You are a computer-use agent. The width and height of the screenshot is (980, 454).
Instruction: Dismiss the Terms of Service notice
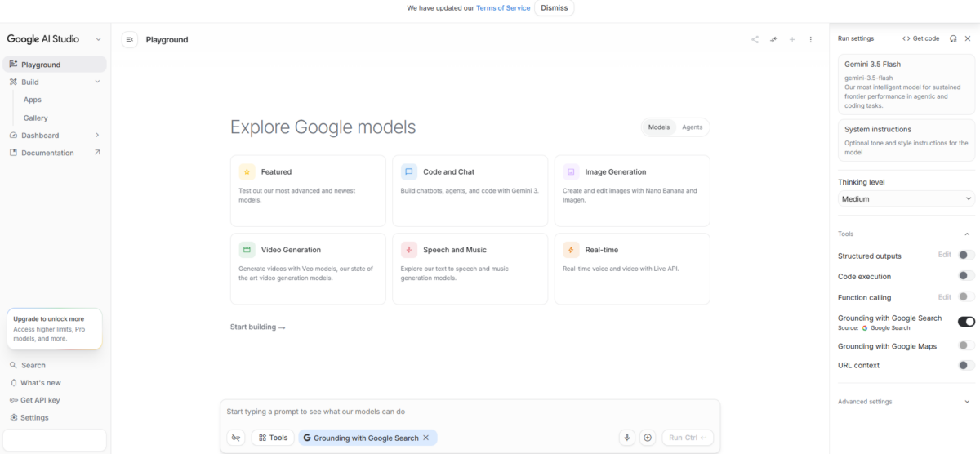(555, 8)
